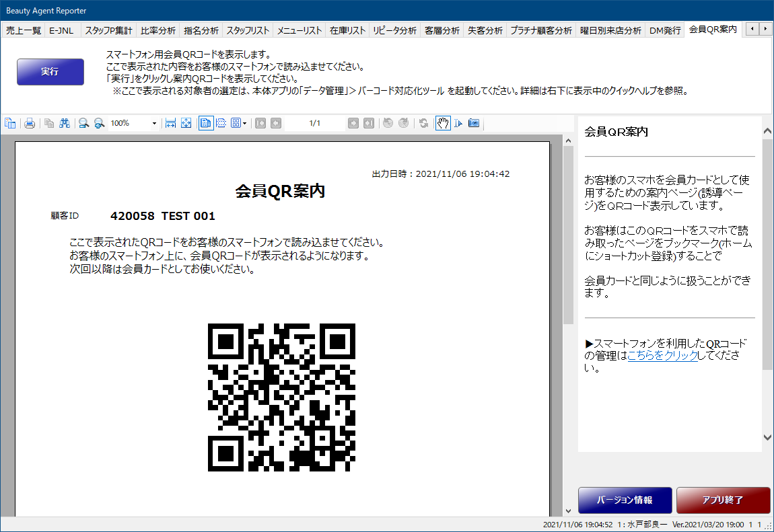Switch to the 在庫リスト tab
Screen dimensions: 774x532
coord(347,30)
